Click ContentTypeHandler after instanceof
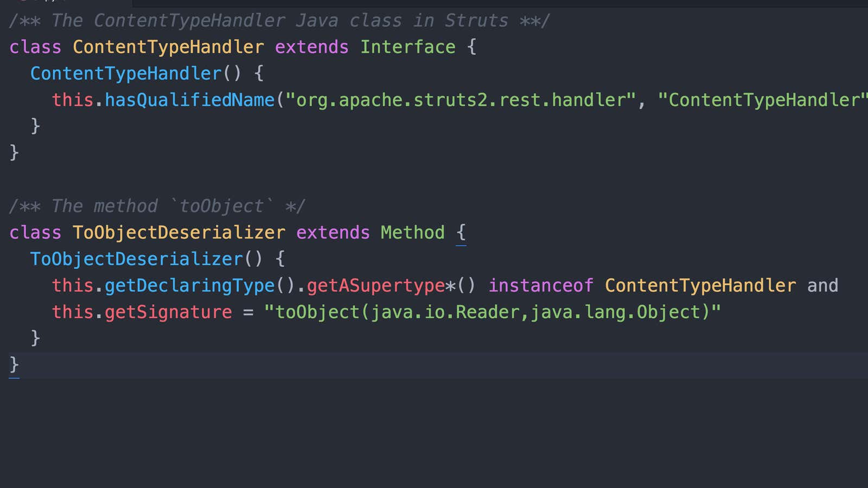 [x=700, y=286]
